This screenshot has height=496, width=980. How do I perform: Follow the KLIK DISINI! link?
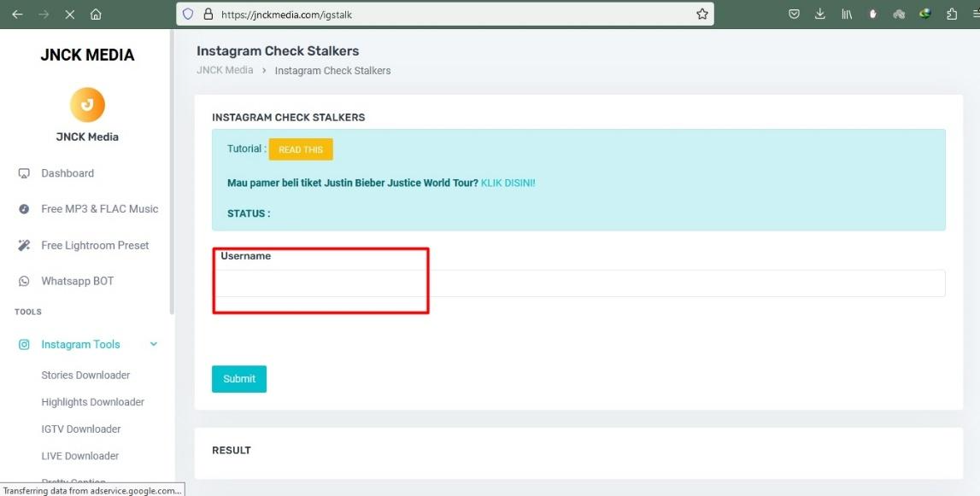[508, 183]
